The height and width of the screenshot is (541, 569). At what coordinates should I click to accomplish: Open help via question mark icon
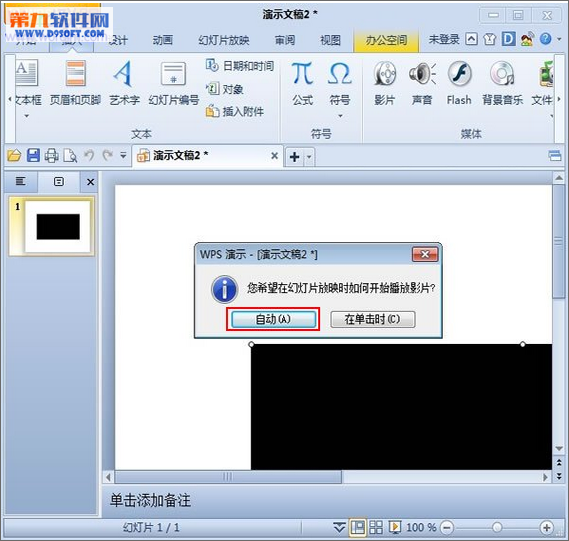point(545,39)
